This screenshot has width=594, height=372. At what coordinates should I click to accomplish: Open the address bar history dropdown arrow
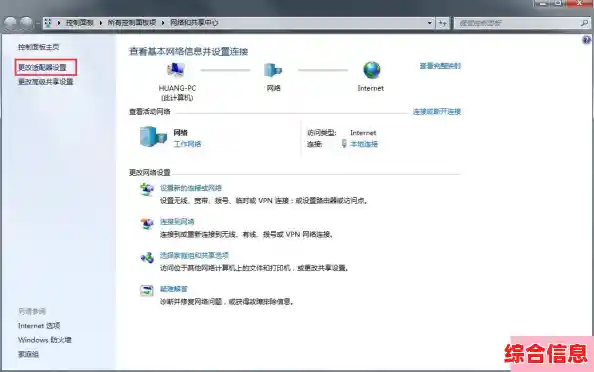tap(430, 23)
